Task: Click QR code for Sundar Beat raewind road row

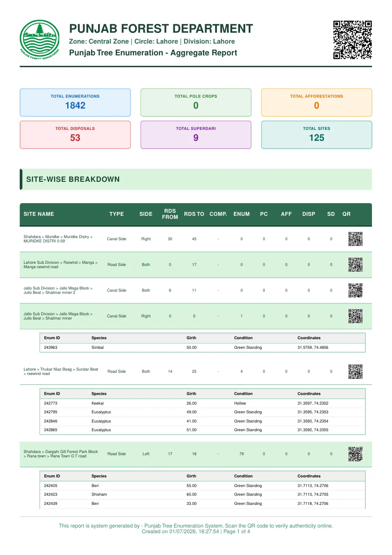Action: pos(355,371)
